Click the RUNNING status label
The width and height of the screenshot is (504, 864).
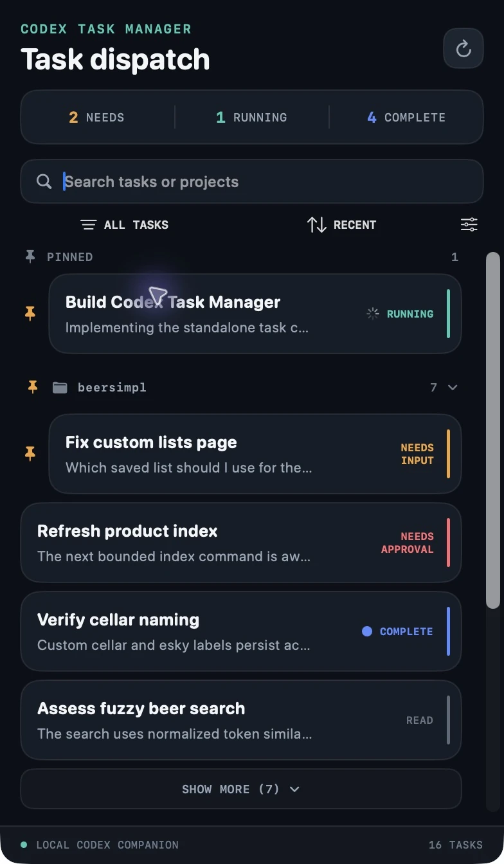[410, 314]
